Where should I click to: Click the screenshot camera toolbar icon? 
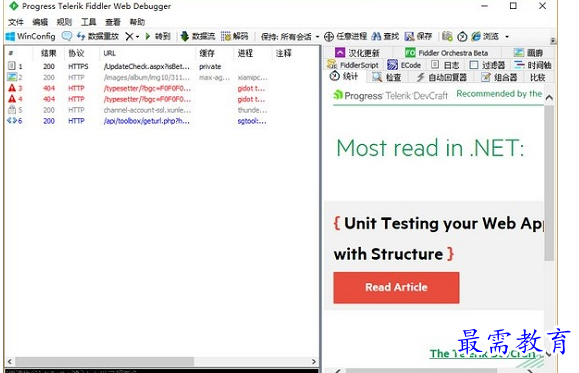(447, 36)
